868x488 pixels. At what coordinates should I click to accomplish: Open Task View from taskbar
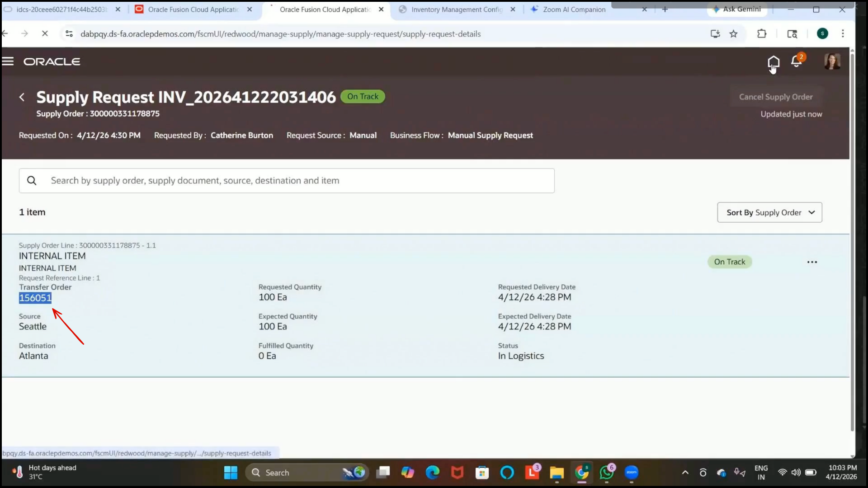tap(383, 473)
